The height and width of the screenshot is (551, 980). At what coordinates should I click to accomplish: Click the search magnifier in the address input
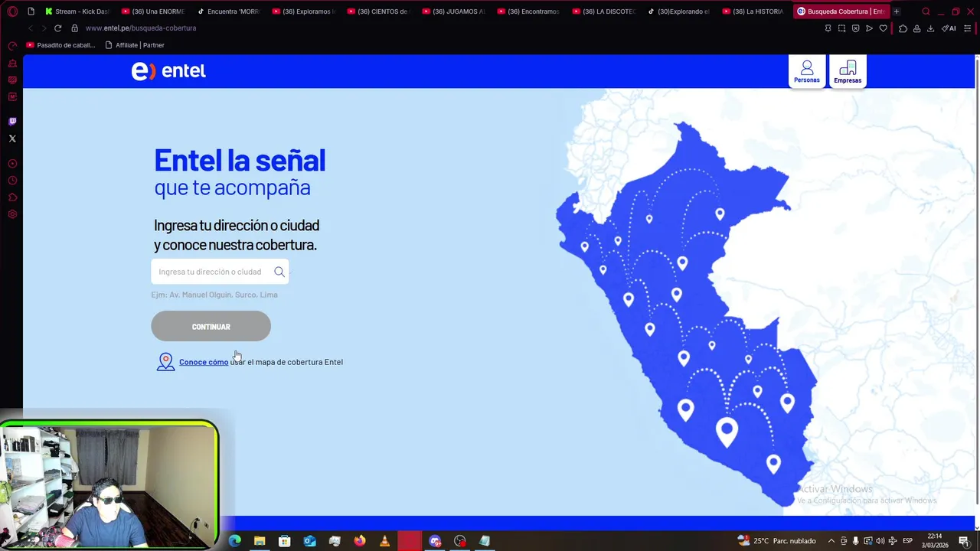(279, 272)
